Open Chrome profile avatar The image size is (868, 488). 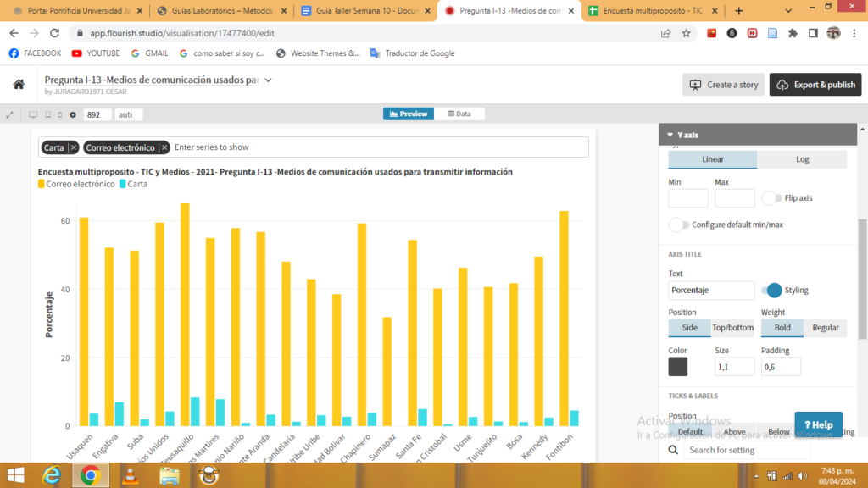tap(834, 33)
